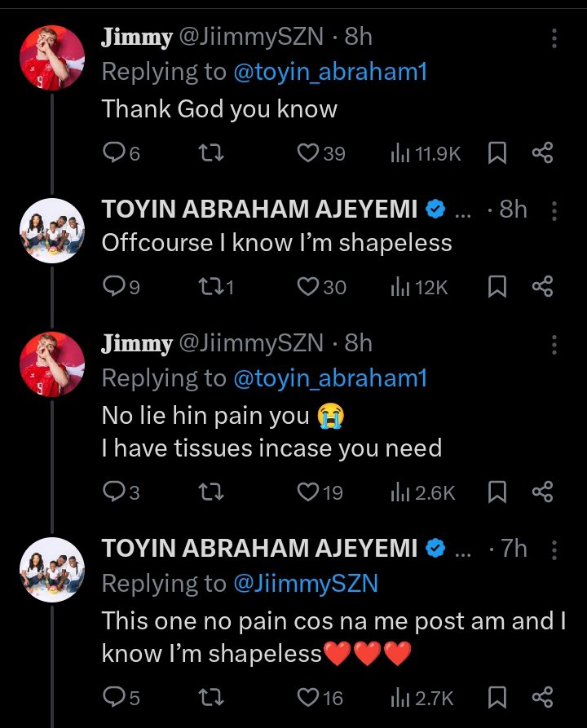
Task: Reply to Jimmy's "I have tissues" tweet
Action: tap(113, 492)
